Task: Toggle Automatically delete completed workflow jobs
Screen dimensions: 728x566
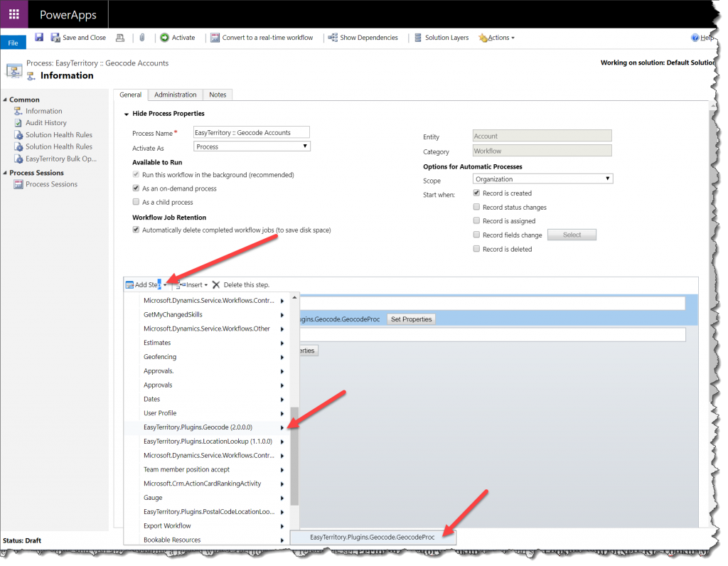Action: coord(136,230)
